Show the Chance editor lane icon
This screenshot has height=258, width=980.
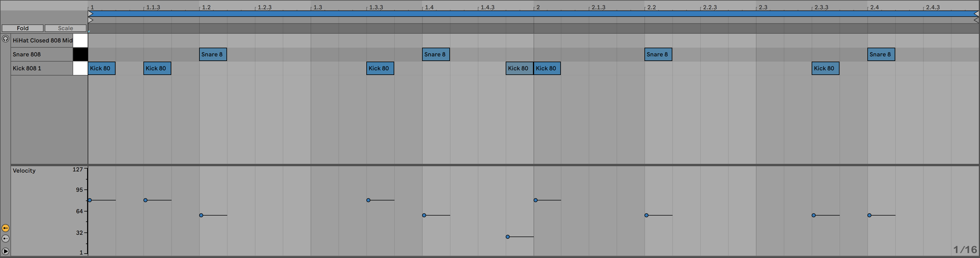point(5,239)
